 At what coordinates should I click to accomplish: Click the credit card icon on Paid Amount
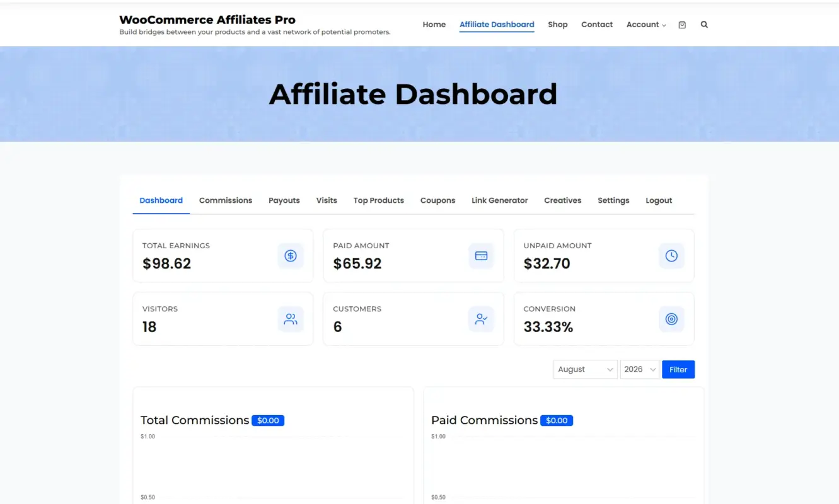(481, 256)
